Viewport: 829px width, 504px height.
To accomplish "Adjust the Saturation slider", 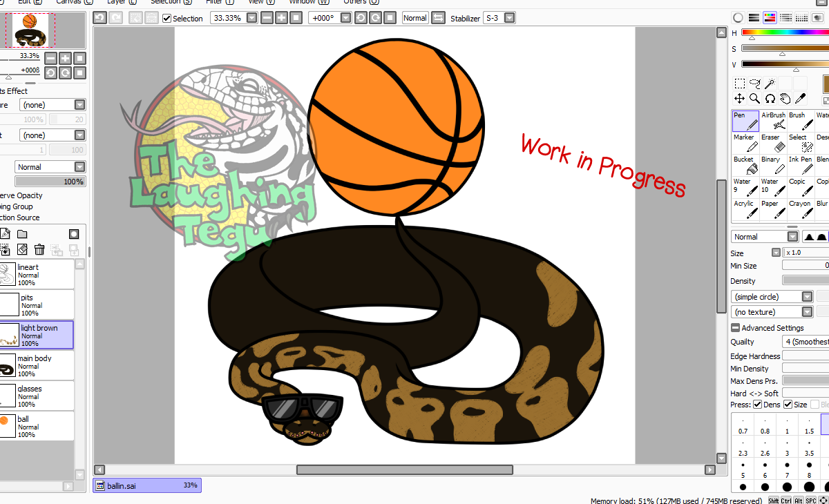I will click(785, 48).
